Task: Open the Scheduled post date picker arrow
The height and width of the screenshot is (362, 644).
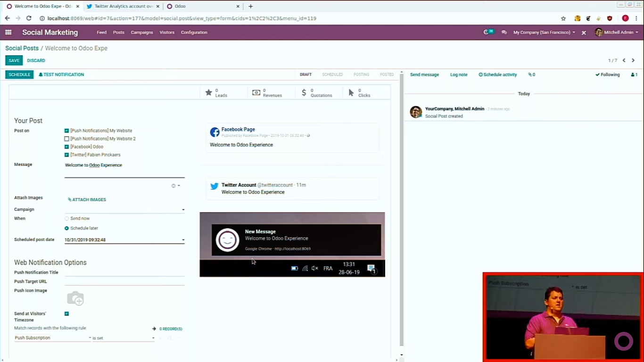Action: pyautogui.click(x=183, y=240)
